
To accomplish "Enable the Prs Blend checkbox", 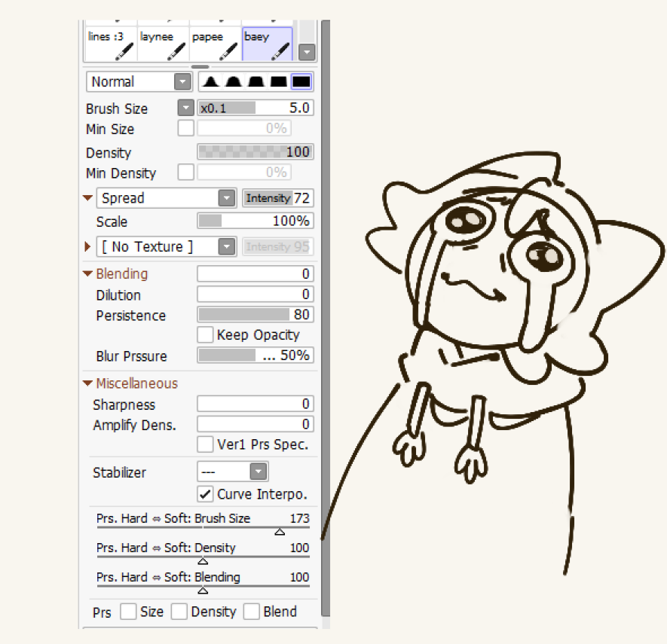I will click(252, 612).
